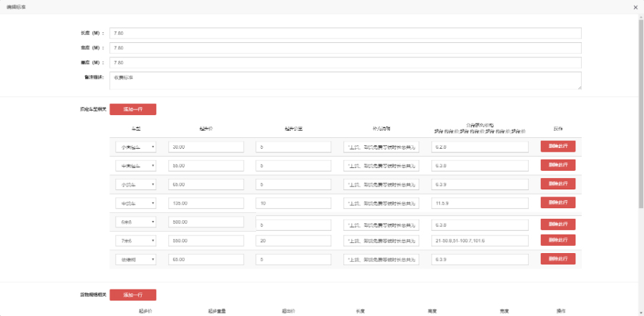Screen dimensions: 644x316
Task: Focus the 备注描述 remarks textarea
Action: [346, 81]
